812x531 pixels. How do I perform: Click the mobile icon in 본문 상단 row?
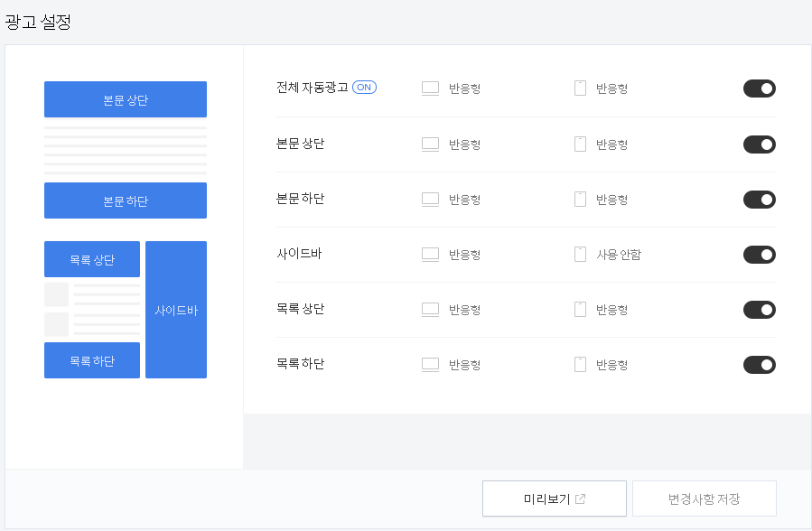coord(580,144)
